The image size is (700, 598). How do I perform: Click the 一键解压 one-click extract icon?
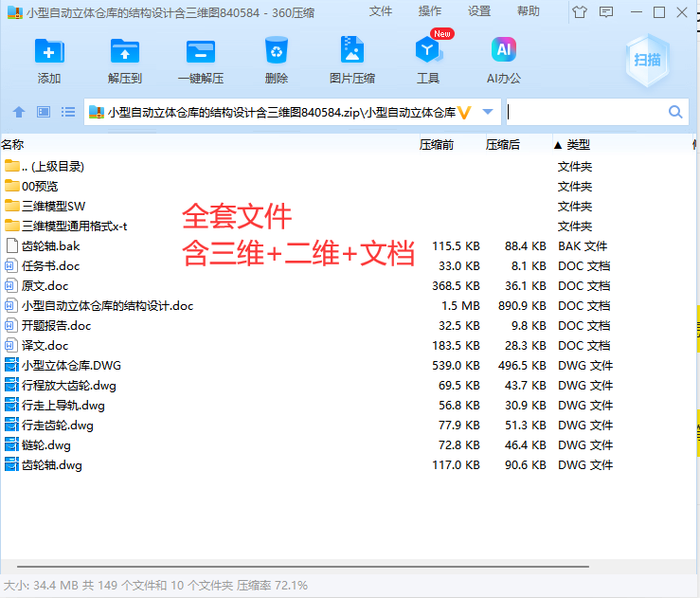coord(201,51)
